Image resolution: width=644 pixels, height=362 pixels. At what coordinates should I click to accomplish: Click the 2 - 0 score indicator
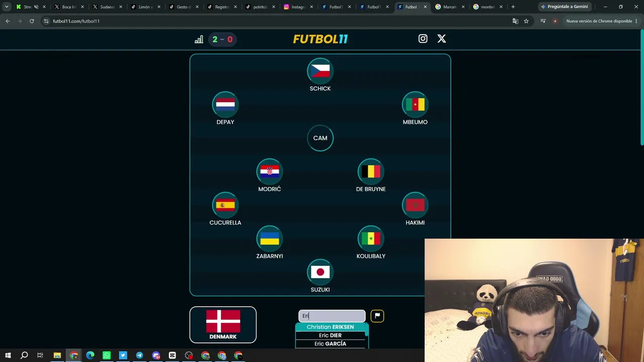point(222,39)
